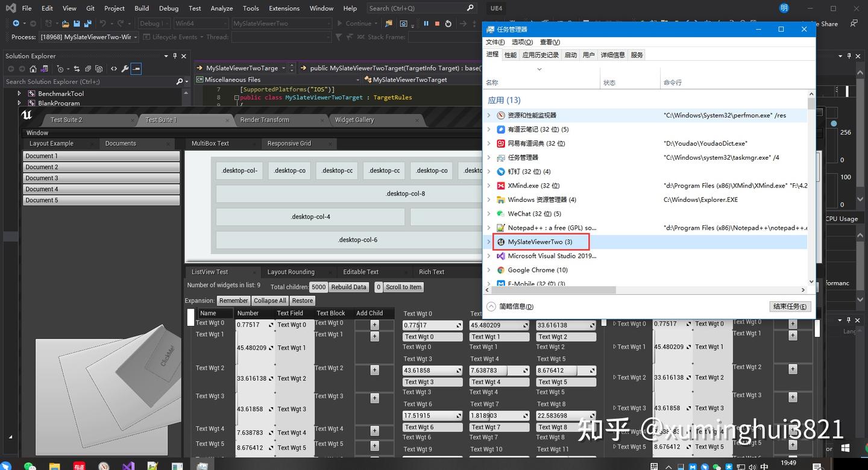Click the Document 3 button
This screenshot has width=868, height=470.
[x=101, y=178]
